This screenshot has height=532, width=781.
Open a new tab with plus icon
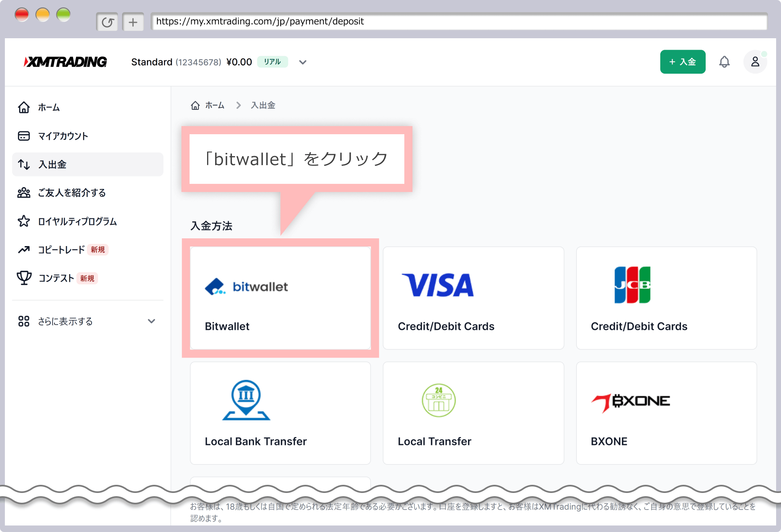coord(133,22)
